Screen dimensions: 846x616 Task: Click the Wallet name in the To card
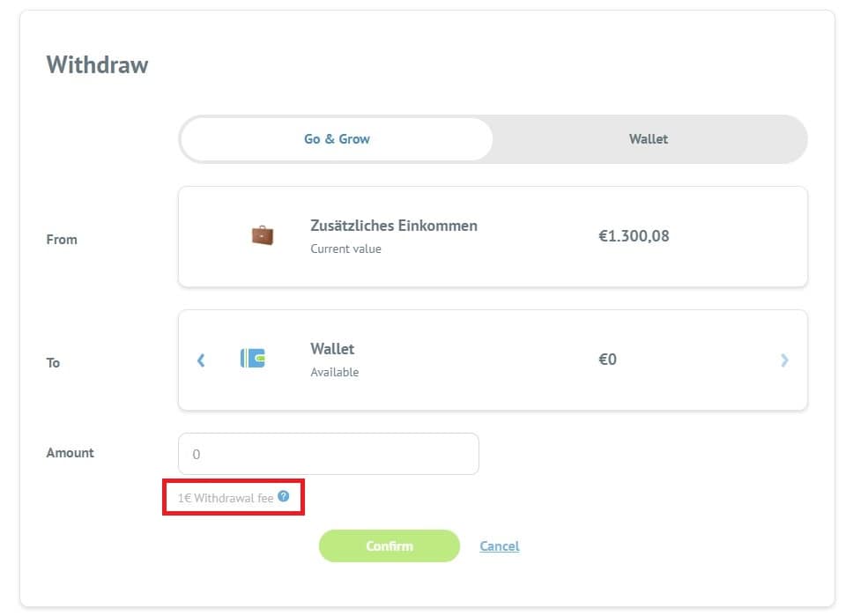point(332,349)
